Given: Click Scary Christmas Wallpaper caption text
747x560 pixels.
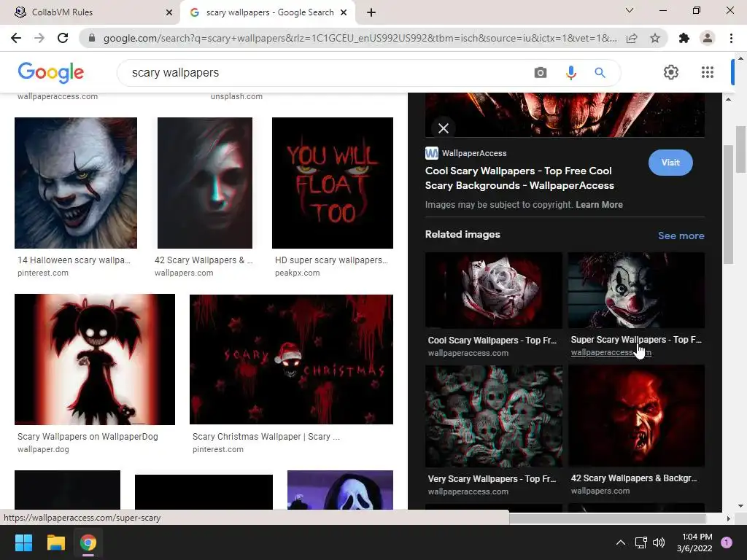Looking at the screenshot, I should point(266,437).
